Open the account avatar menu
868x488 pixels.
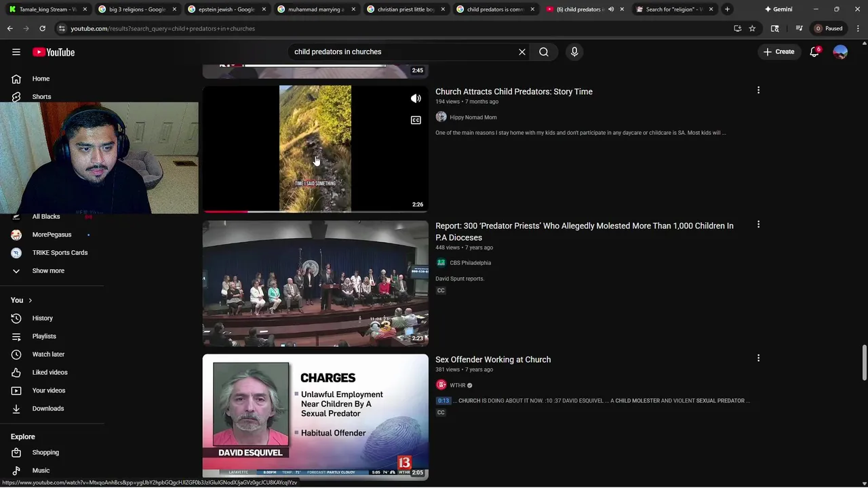pyautogui.click(x=840, y=52)
